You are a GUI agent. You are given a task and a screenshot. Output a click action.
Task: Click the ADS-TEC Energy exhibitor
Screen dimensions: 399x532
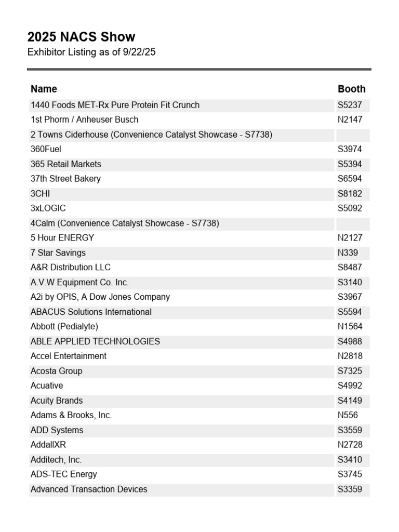[64, 474]
